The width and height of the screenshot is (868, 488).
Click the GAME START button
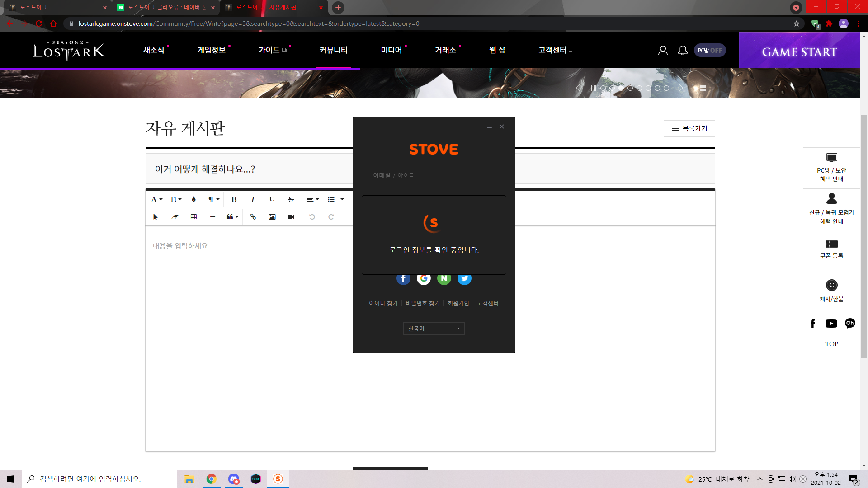[799, 52]
